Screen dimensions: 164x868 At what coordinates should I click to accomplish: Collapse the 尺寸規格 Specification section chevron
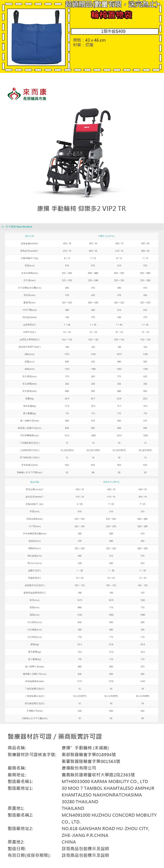tap(3, 226)
